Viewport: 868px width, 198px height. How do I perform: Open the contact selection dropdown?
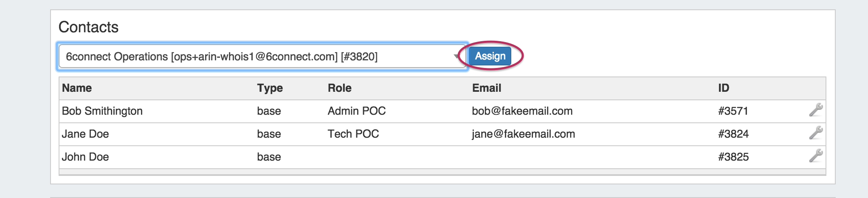tap(262, 57)
